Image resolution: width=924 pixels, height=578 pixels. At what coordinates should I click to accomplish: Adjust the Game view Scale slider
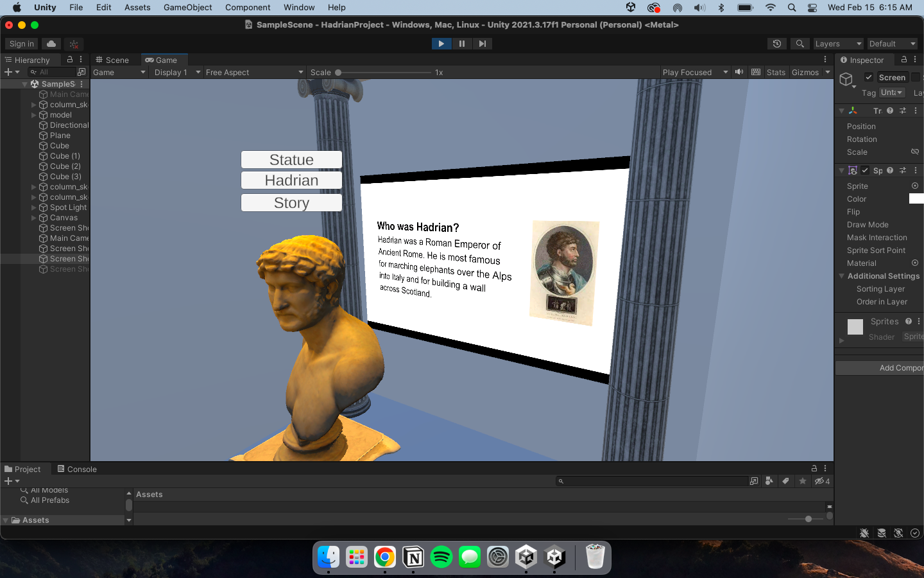(384, 73)
